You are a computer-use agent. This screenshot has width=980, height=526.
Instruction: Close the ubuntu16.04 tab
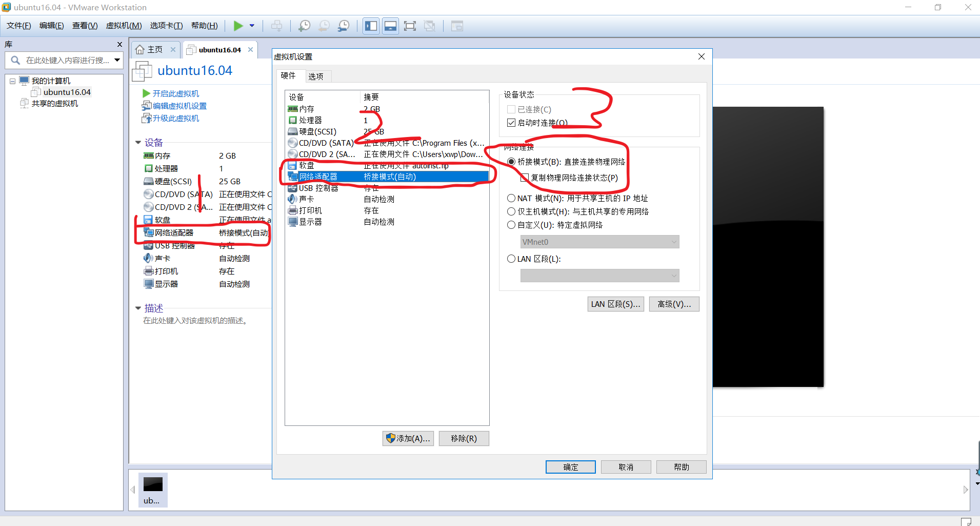pyautogui.click(x=250, y=50)
